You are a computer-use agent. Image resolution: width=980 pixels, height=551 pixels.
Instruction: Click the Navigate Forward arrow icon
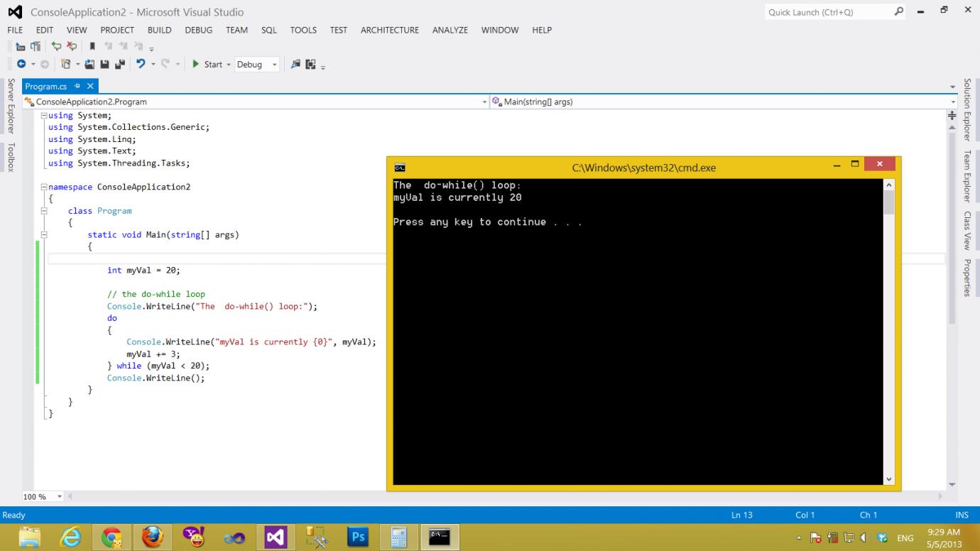pos(45,64)
